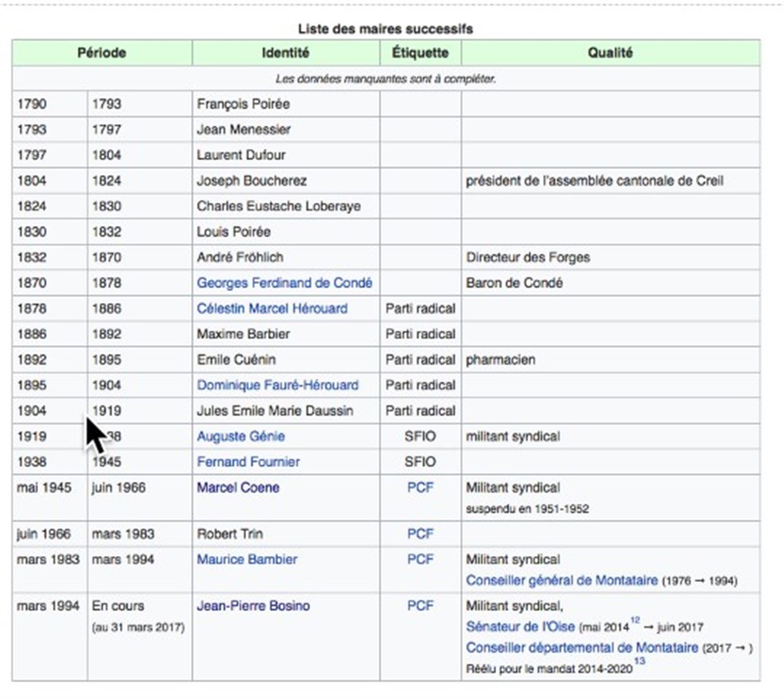The width and height of the screenshot is (784, 698).
Task: Open the PCF link in Maurice Bambier's row
Action: click(420, 559)
